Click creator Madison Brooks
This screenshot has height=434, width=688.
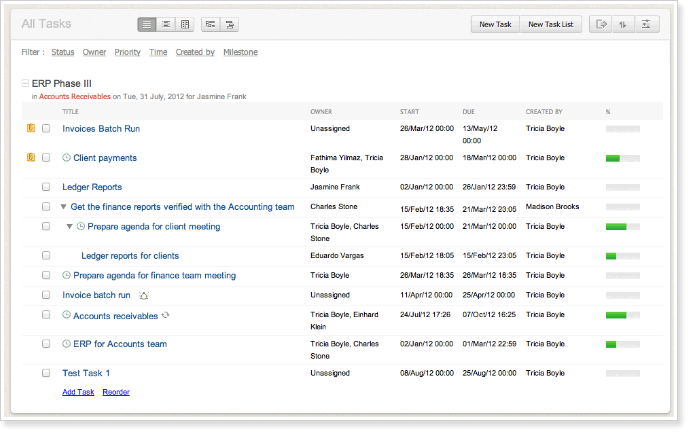pyautogui.click(x=552, y=206)
